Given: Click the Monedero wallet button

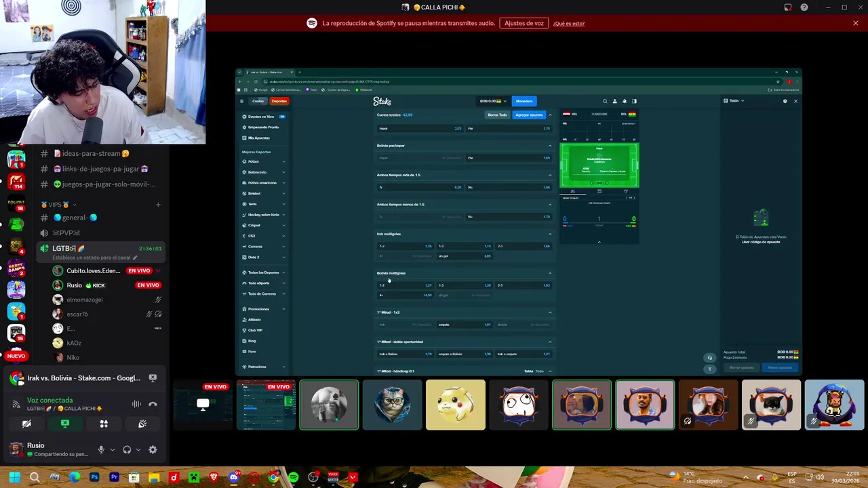Looking at the screenshot, I should tap(524, 101).
